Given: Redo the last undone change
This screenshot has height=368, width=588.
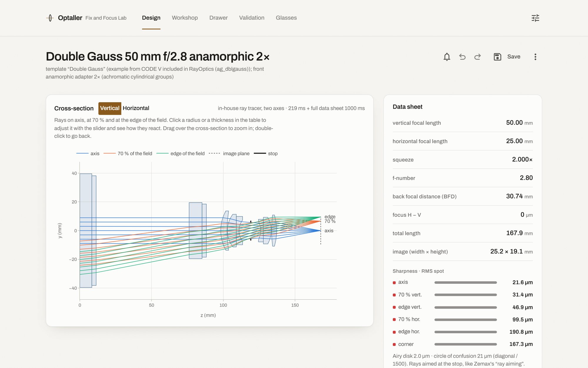Looking at the screenshot, I should click(477, 57).
